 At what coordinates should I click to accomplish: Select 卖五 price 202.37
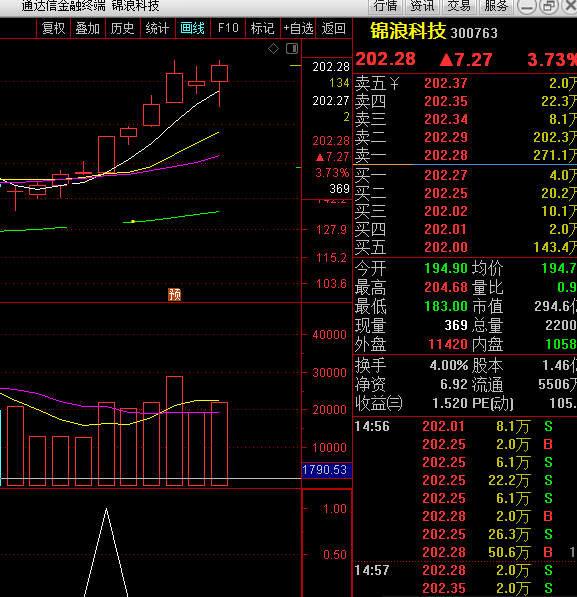(x=446, y=83)
